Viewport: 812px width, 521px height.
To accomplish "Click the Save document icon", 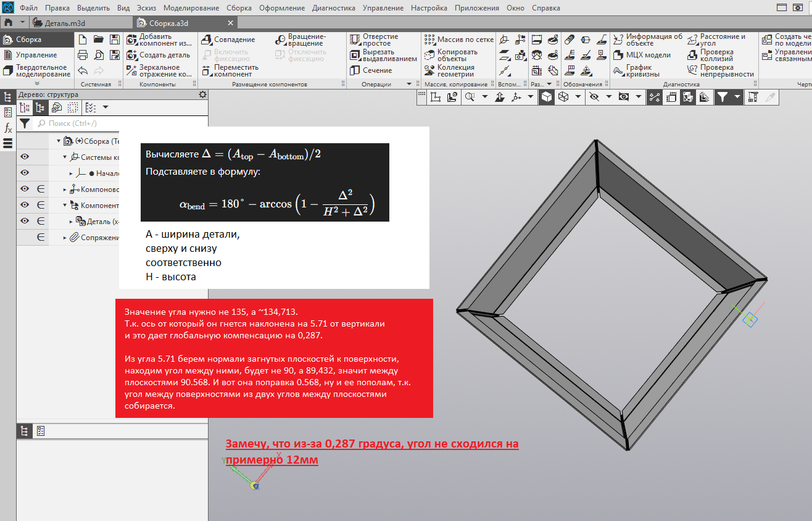I will (x=114, y=40).
